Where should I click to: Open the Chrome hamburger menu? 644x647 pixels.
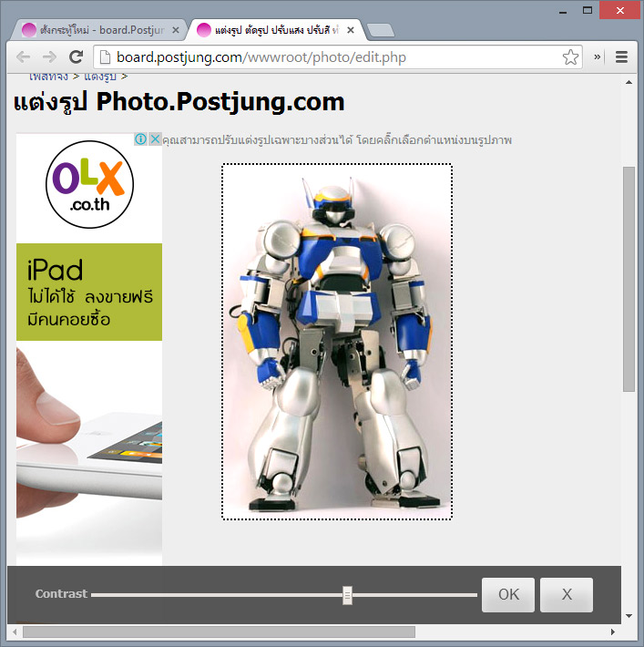tap(622, 57)
